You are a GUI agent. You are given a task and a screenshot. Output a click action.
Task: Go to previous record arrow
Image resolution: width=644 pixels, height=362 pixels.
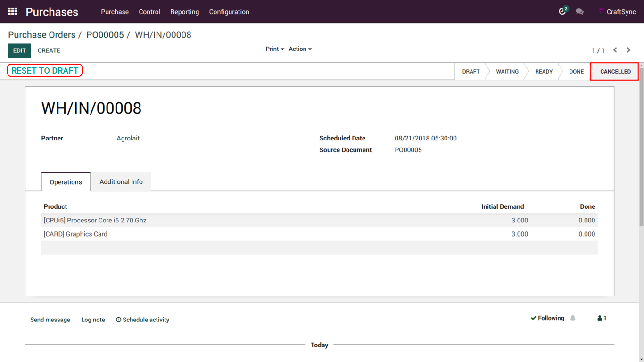615,50
